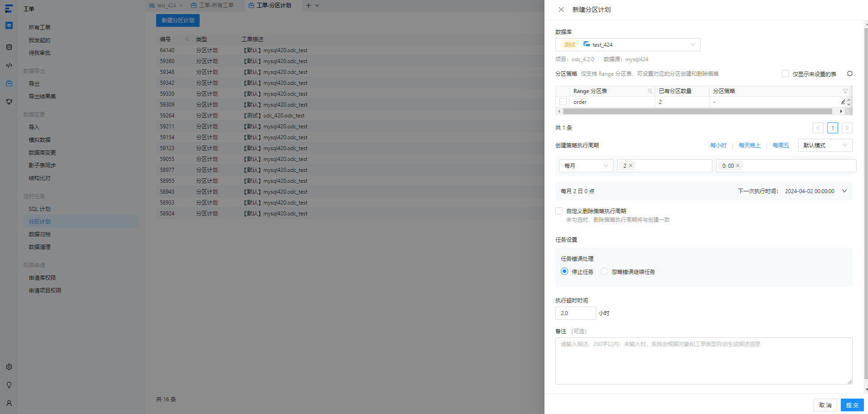Check the order table row checkbox
The width and height of the screenshot is (868, 414).
[x=563, y=102]
